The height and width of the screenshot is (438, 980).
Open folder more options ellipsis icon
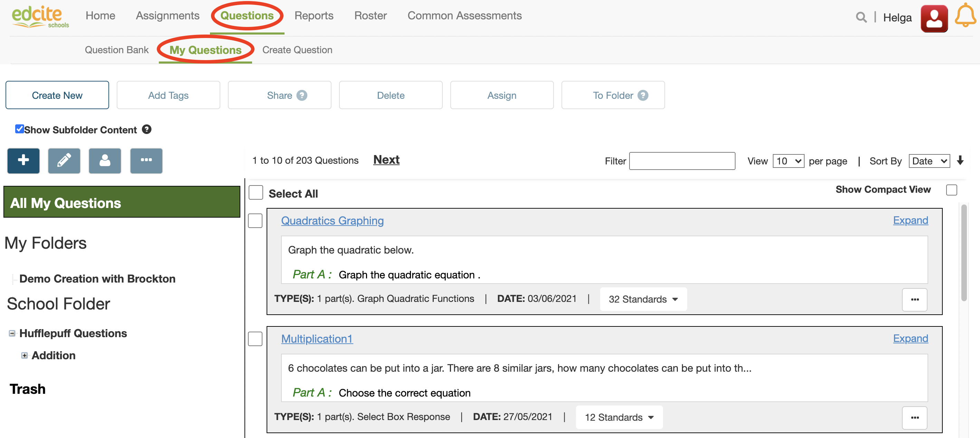(146, 161)
